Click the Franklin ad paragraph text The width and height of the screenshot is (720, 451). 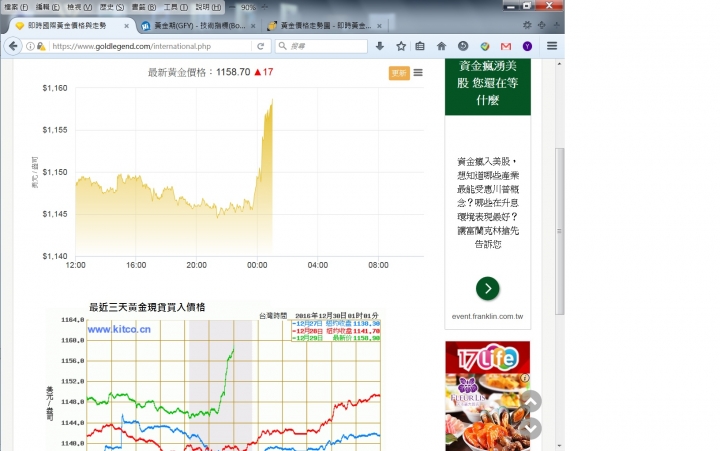pyautogui.click(x=488, y=203)
